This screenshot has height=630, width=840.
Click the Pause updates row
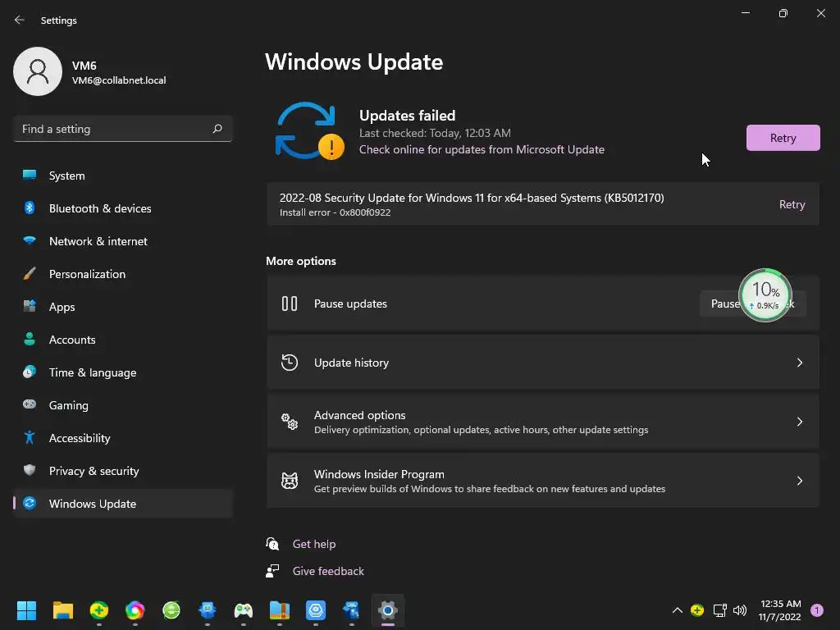click(543, 304)
